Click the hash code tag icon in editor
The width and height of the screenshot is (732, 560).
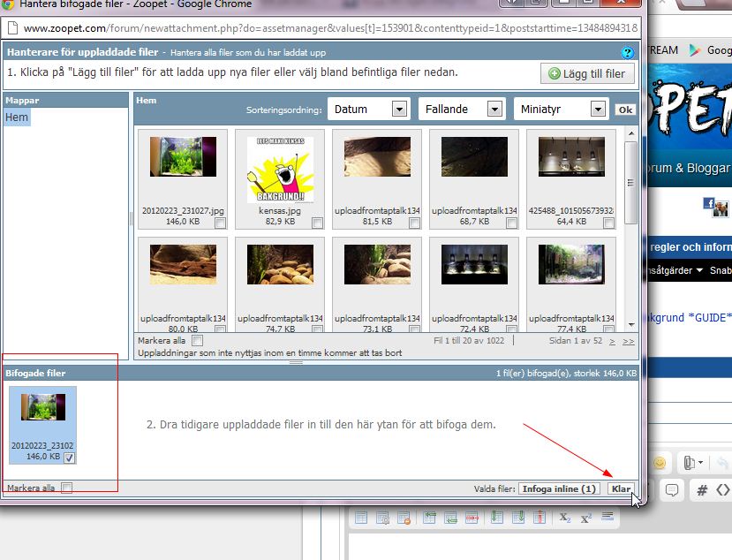pos(702,490)
